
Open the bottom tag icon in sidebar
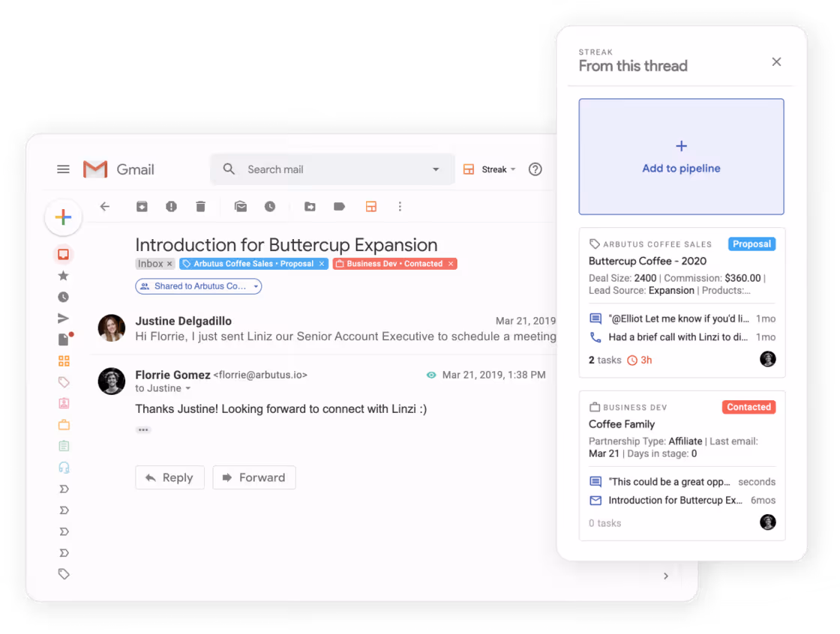pyautogui.click(x=64, y=574)
